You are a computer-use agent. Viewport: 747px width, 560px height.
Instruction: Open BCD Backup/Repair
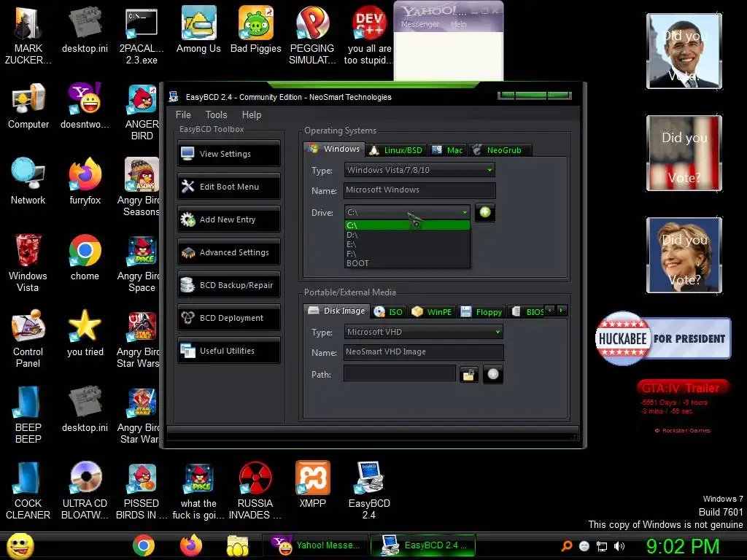point(228,285)
